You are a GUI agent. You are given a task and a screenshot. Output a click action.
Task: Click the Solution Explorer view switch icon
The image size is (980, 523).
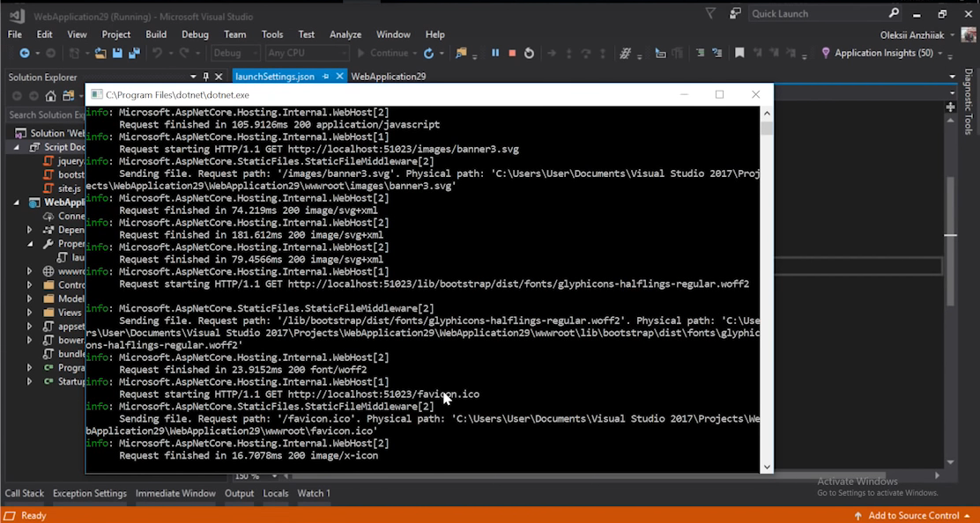point(68,95)
